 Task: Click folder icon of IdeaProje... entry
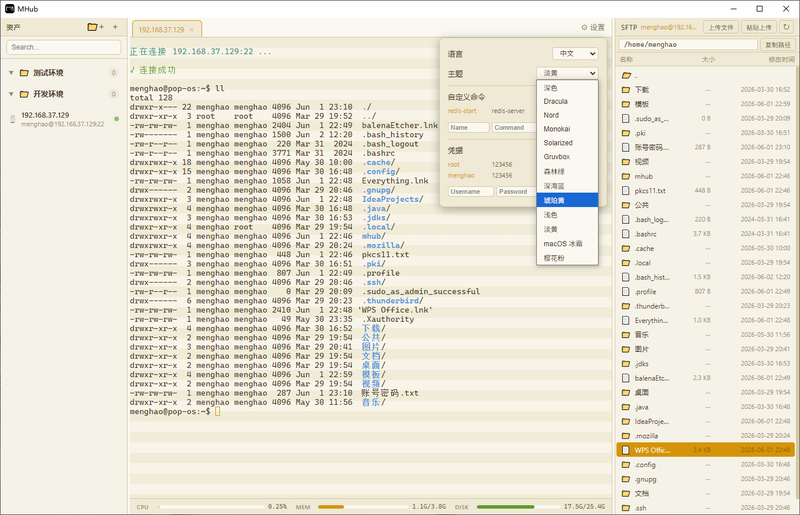click(x=626, y=422)
